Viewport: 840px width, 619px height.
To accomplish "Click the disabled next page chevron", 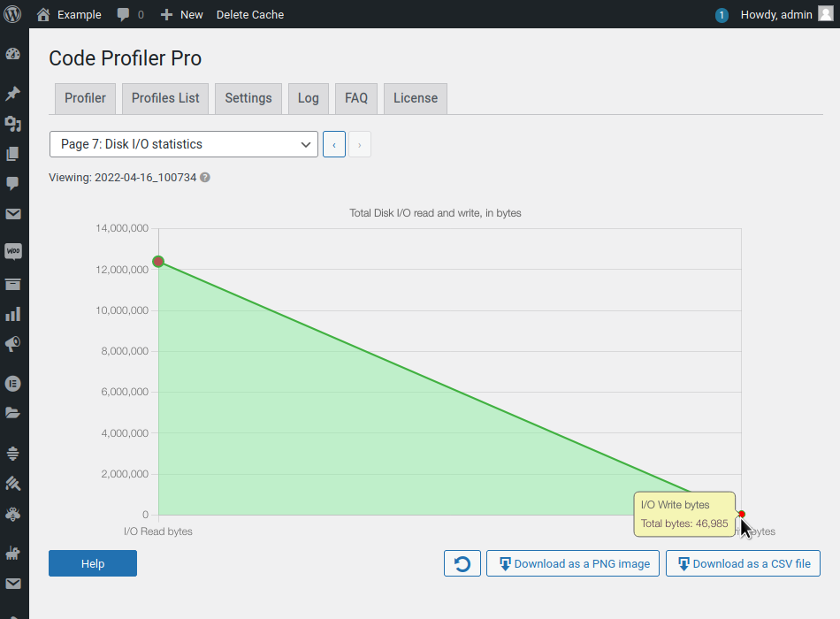I will pos(360,144).
